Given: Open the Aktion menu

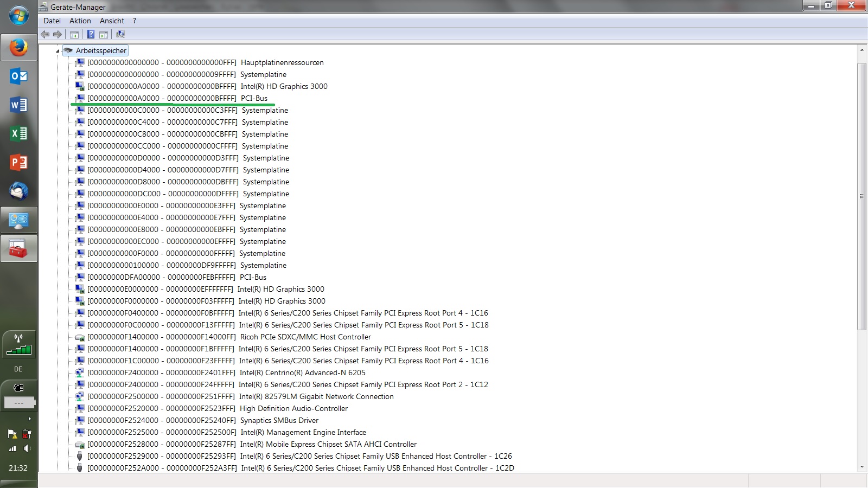Looking at the screenshot, I should (80, 21).
